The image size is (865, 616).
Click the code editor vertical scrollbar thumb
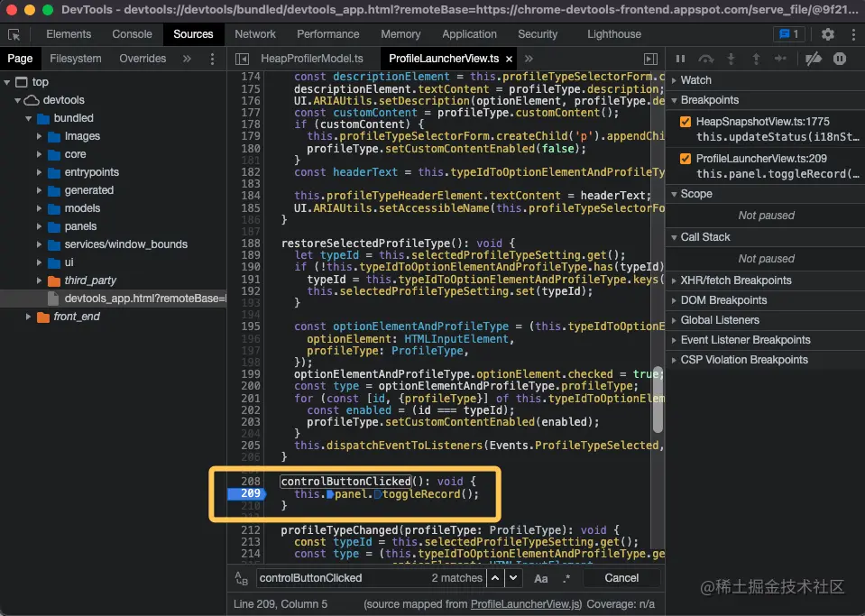(658, 400)
